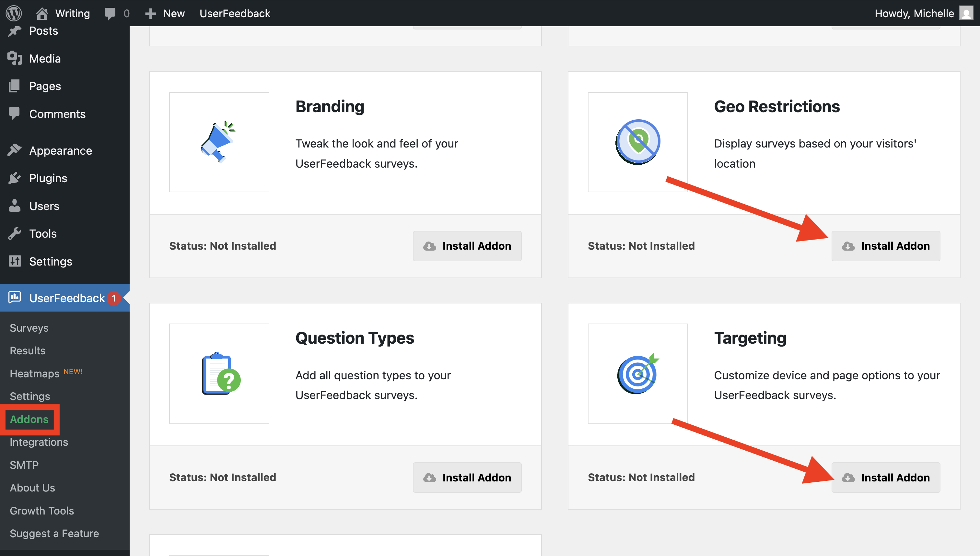Open the SMTP submenu

[x=24, y=465]
